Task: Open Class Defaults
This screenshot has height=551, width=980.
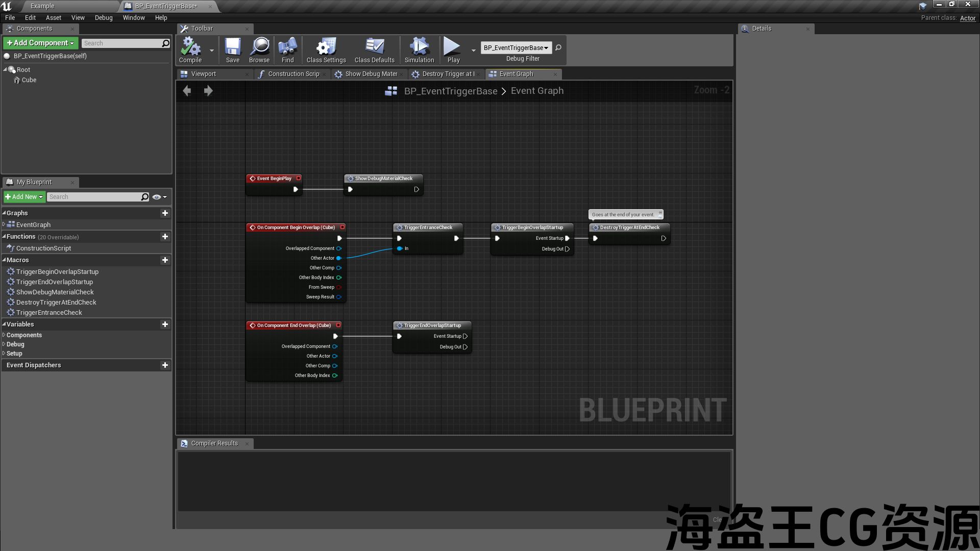Action: click(374, 49)
